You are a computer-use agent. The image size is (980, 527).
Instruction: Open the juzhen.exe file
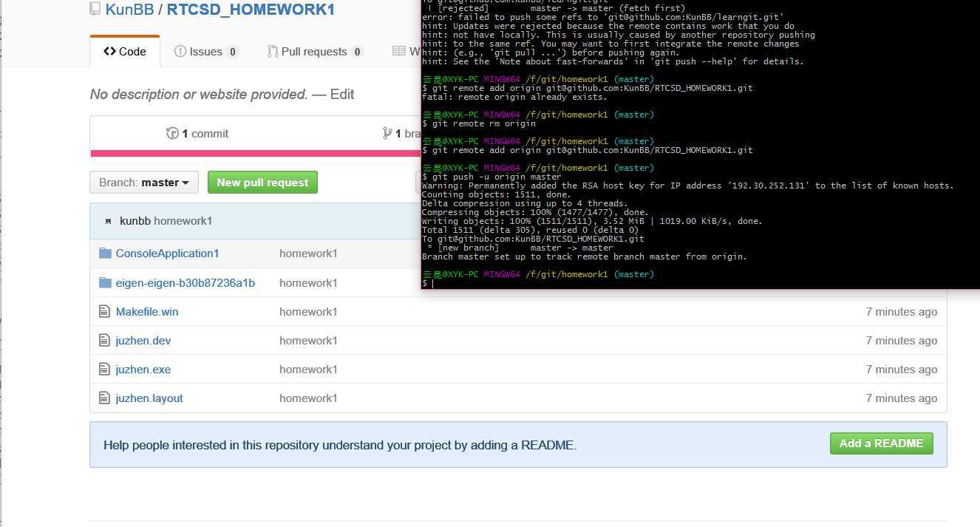click(x=143, y=370)
